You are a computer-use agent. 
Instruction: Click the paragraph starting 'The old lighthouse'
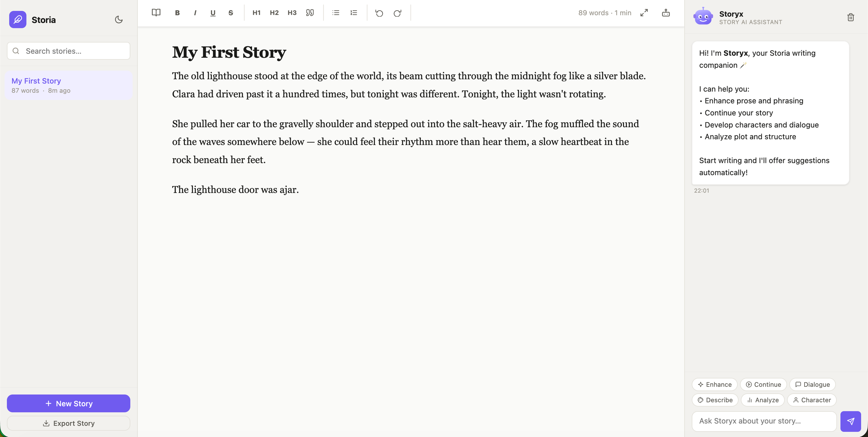[409, 85]
